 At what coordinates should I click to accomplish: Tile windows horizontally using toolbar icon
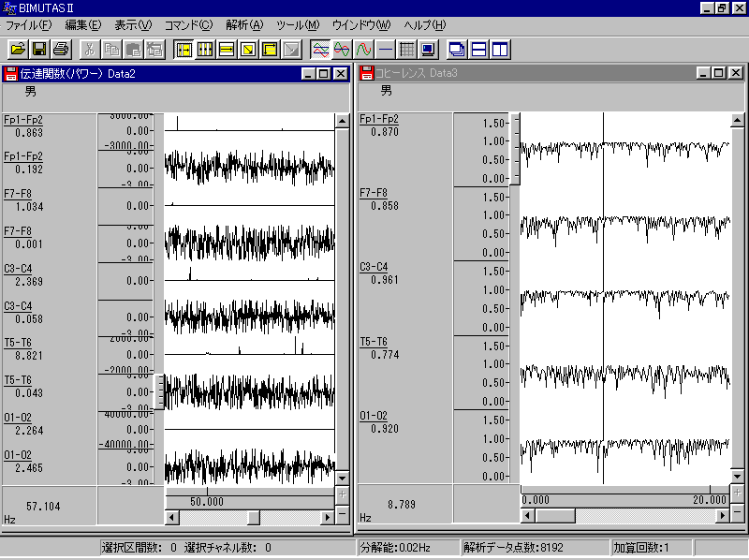point(478,49)
